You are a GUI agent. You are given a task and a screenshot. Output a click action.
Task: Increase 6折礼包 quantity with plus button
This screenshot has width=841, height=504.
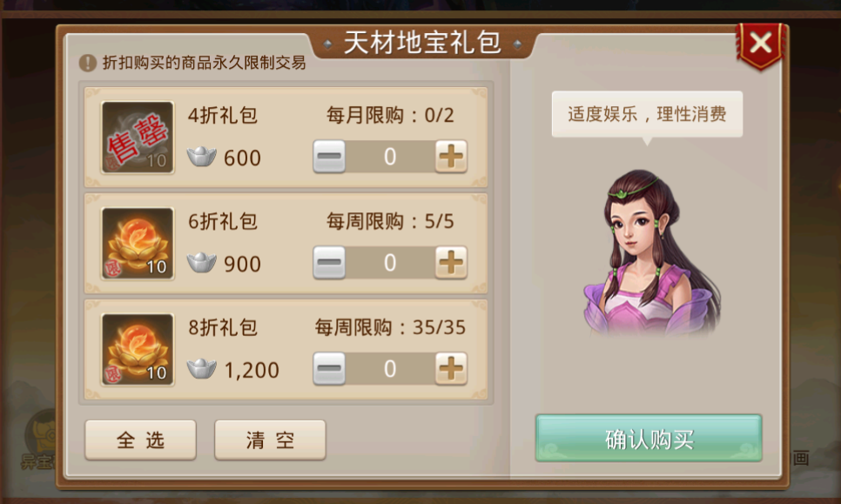pos(451,263)
